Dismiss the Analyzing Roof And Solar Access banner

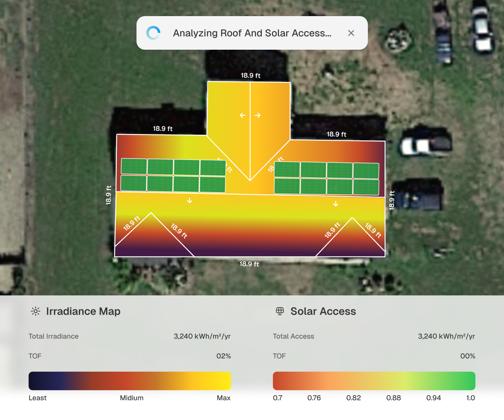click(x=351, y=33)
